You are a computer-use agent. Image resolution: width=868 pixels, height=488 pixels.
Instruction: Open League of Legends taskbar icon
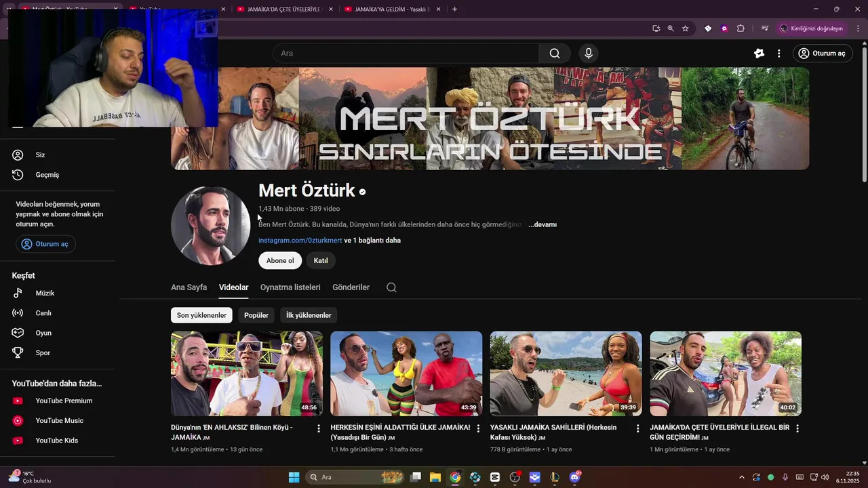555,477
